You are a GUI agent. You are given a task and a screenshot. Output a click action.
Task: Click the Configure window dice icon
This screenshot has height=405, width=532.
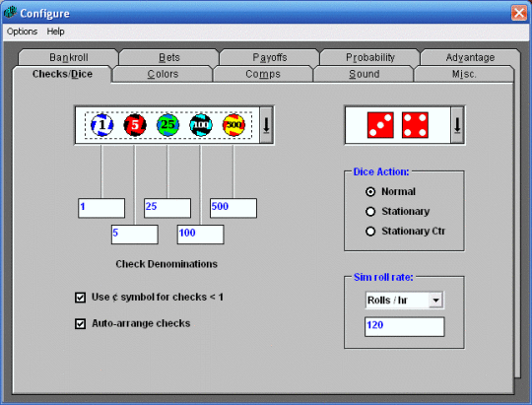coord(10,13)
